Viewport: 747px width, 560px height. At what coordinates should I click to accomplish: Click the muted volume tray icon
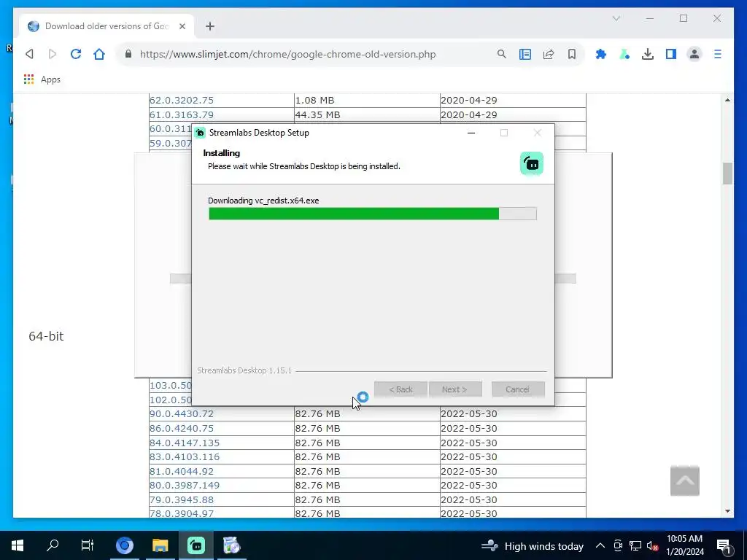pos(652,545)
